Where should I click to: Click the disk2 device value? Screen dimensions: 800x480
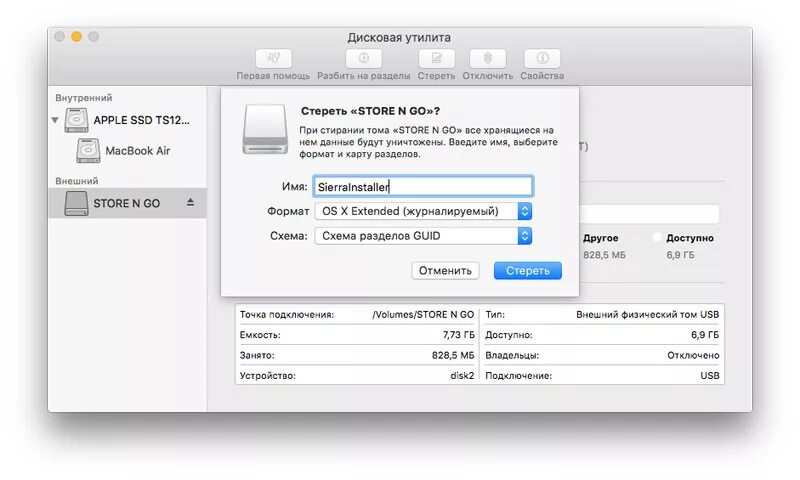click(x=462, y=376)
